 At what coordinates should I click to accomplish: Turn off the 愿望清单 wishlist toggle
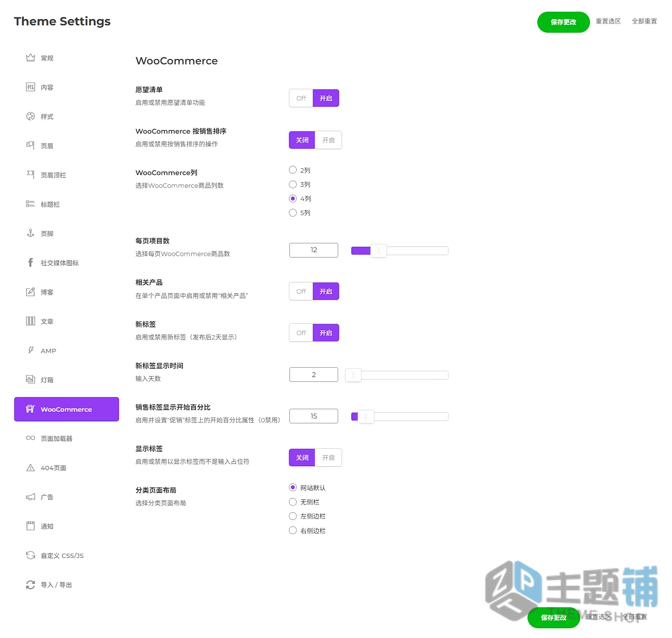point(301,98)
